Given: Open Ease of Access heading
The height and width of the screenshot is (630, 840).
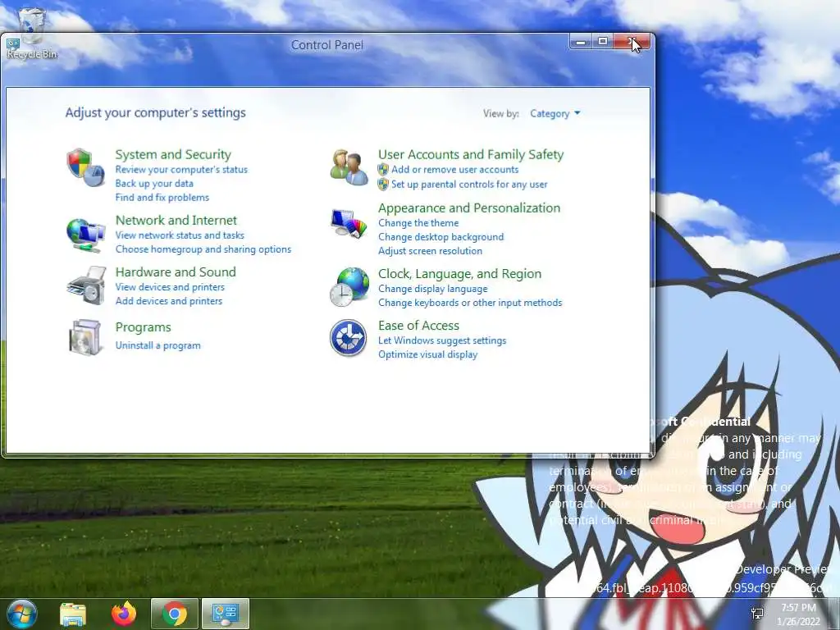Looking at the screenshot, I should (x=418, y=326).
